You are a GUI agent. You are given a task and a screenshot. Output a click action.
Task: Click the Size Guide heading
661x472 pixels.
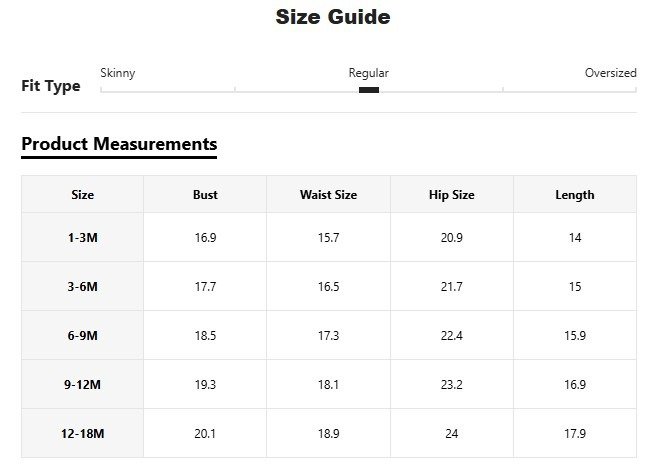pyautogui.click(x=332, y=17)
